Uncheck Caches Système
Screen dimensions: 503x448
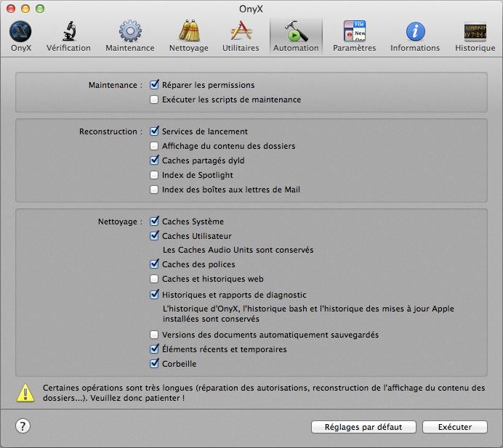pyautogui.click(x=154, y=221)
